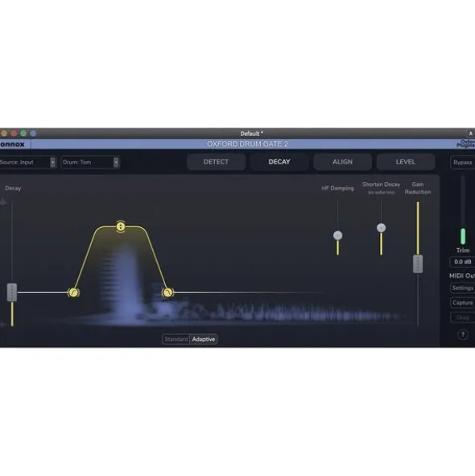Click the MIDI Drag button
Image resolution: width=475 pixels, height=476 pixels.
(x=462, y=317)
